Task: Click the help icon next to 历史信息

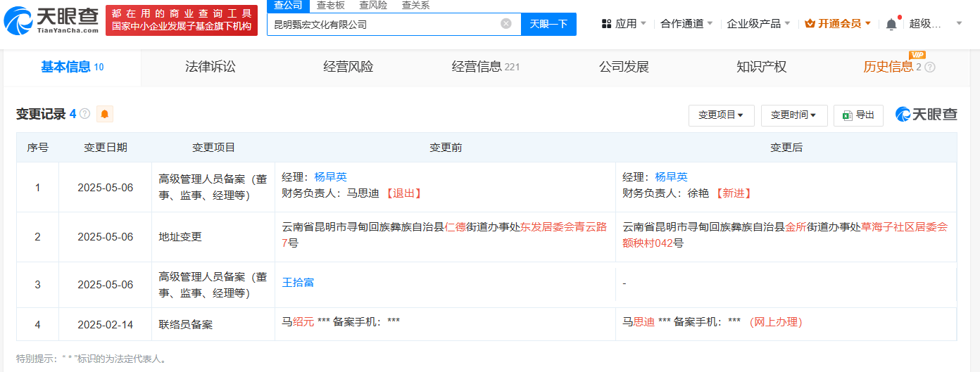Action: click(x=930, y=68)
